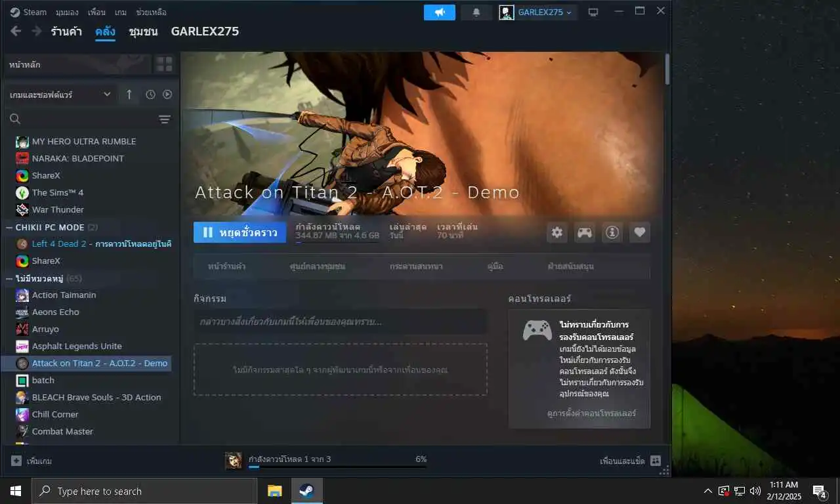Open game settings gear icon
Screen dimensions: 840x504
[x=557, y=232]
